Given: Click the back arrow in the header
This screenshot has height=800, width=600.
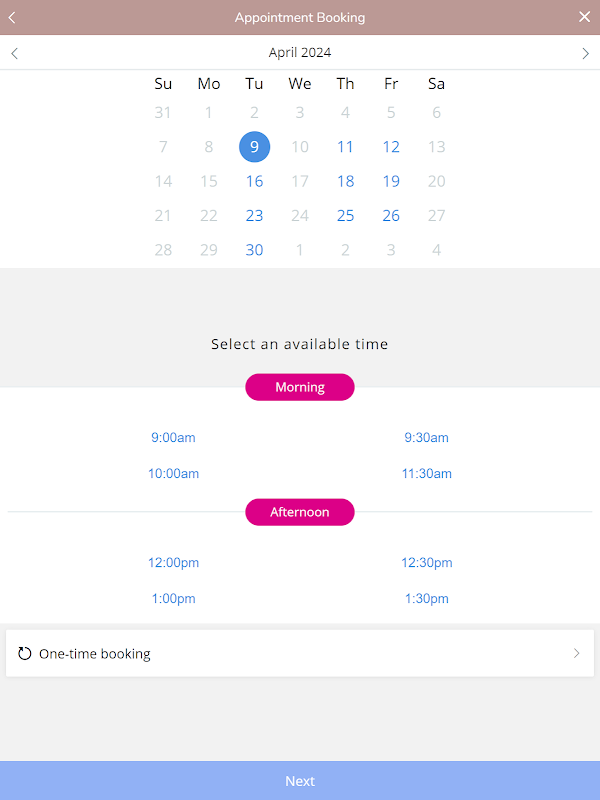Looking at the screenshot, I should 12,17.
